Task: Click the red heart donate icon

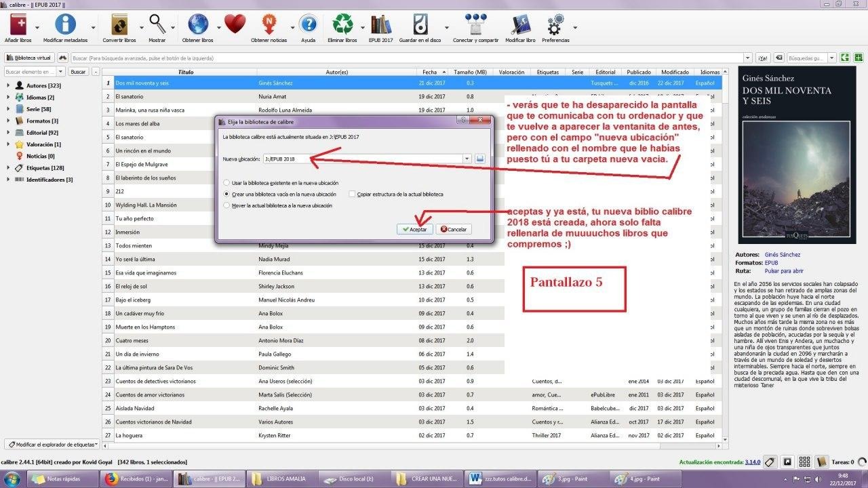Action: [x=235, y=25]
